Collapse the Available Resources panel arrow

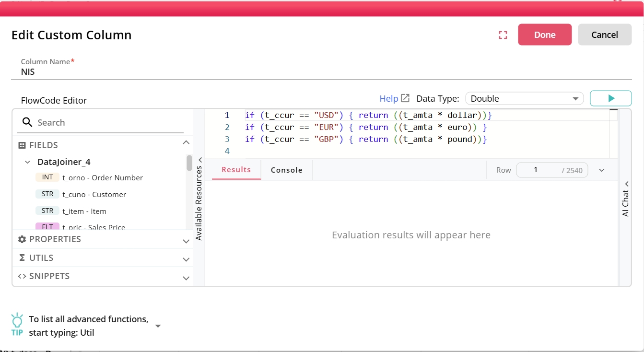pos(200,160)
